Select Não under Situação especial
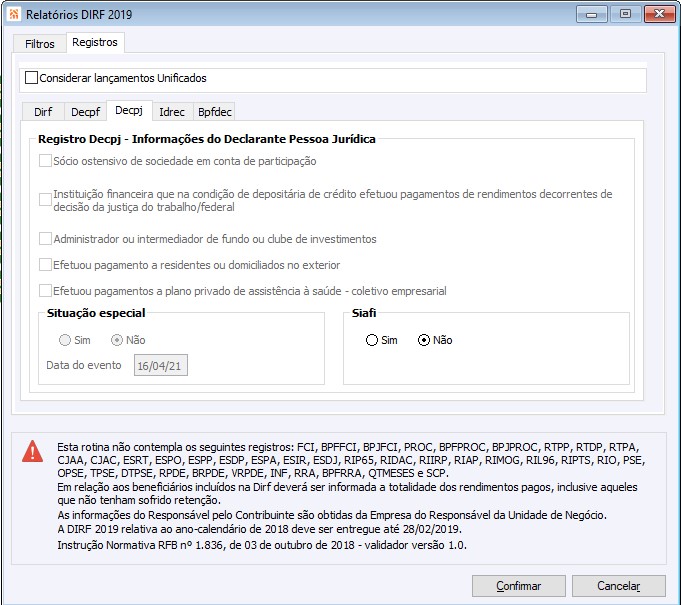Viewport: 681px width, 605px height. coord(117,340)
